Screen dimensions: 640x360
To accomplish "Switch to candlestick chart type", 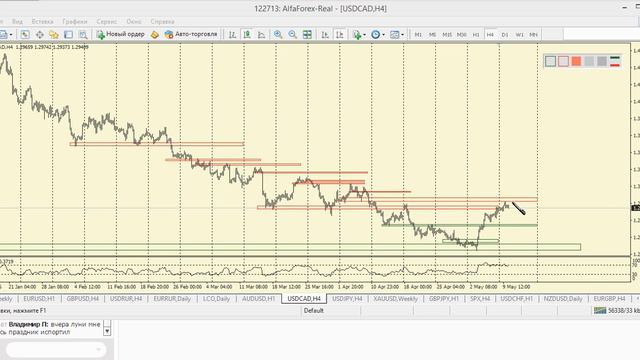I will point(247,35).
